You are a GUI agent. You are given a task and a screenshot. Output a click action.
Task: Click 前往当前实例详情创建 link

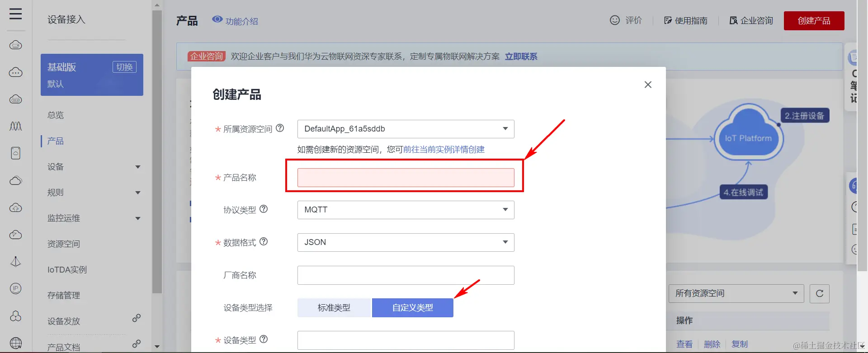pos(443,150)
